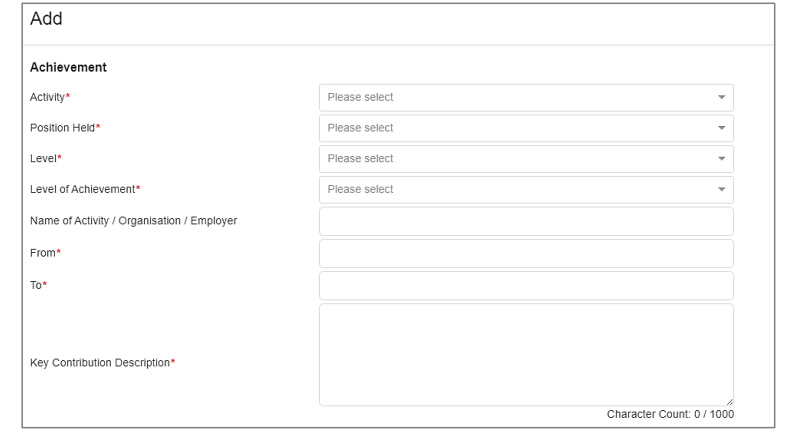This screenshot has height=443, width=786.
Task: Click the Key Contribution Description label
Action: pyautogui.click(x=102, y=362)
